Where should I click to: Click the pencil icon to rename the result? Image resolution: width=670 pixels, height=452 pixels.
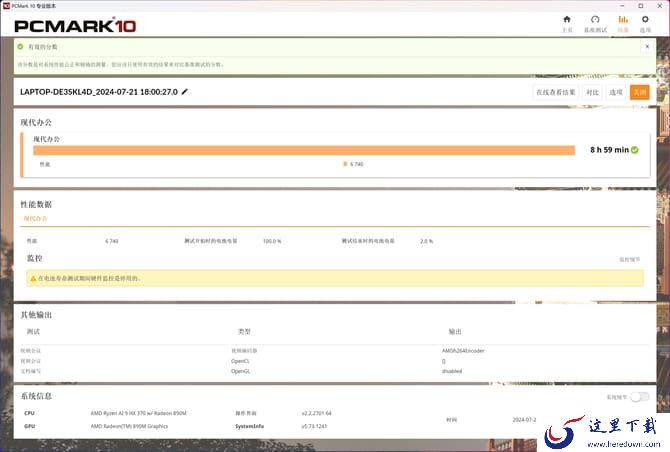pyautogui.click(x=185, y=92)
